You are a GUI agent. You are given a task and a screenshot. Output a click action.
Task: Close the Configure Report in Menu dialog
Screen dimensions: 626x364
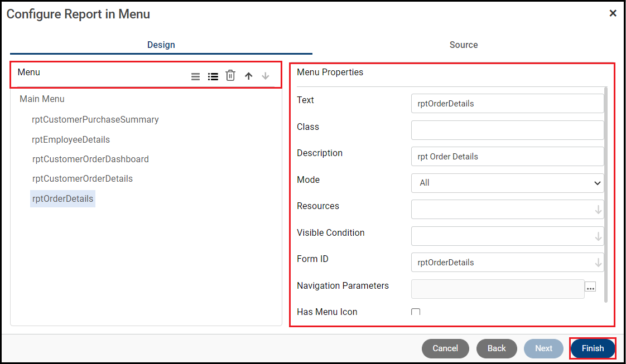pos(613,13)
